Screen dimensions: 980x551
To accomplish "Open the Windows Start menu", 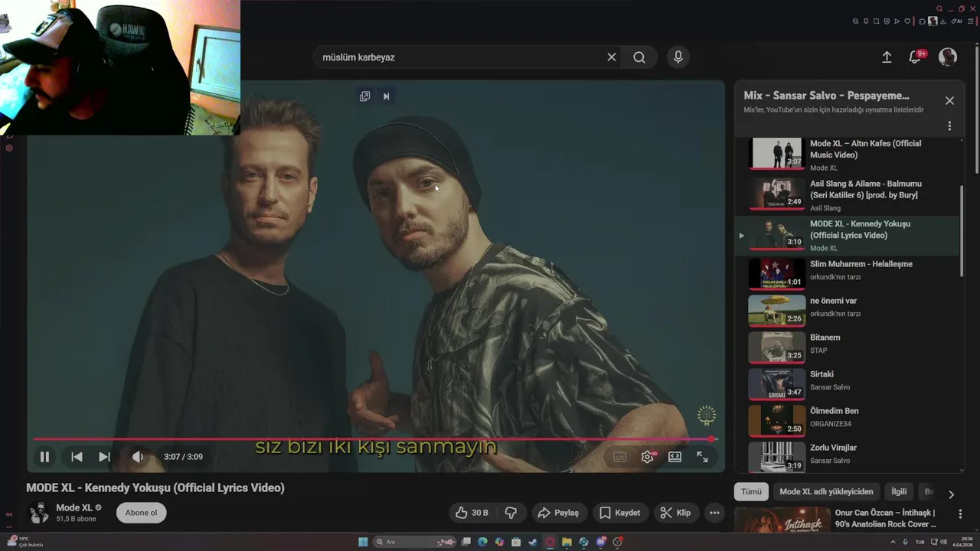I will 363,542.
